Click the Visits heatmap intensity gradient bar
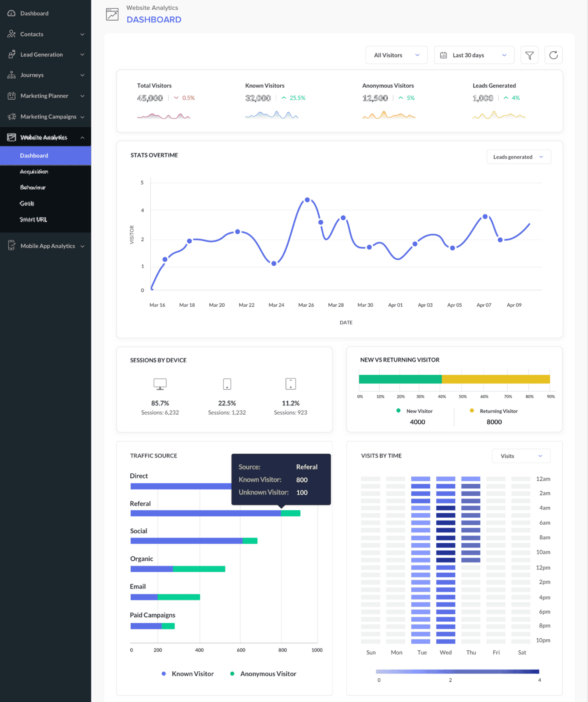The image size is (588, 702). pyautogui.click(x=457, y=671)
